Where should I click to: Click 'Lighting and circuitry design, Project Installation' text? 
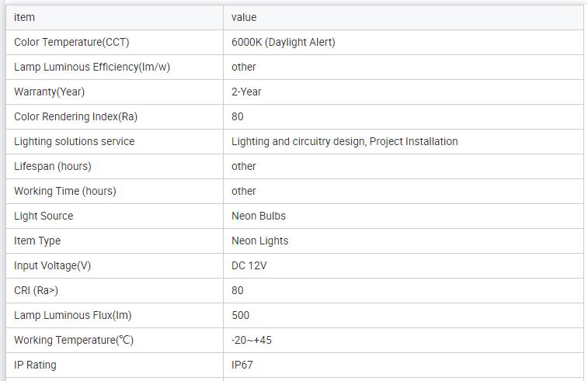344,141
